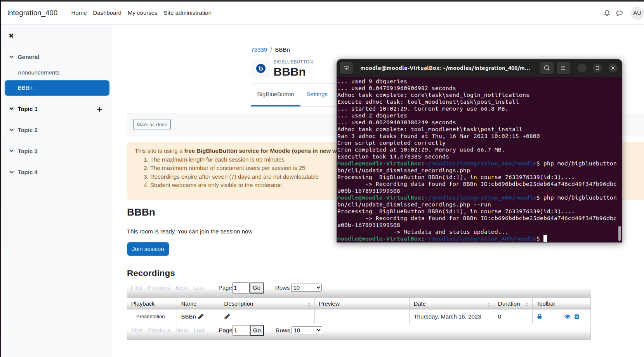
Task: Expand the Topic 3 section chevron
Action: 12,151
